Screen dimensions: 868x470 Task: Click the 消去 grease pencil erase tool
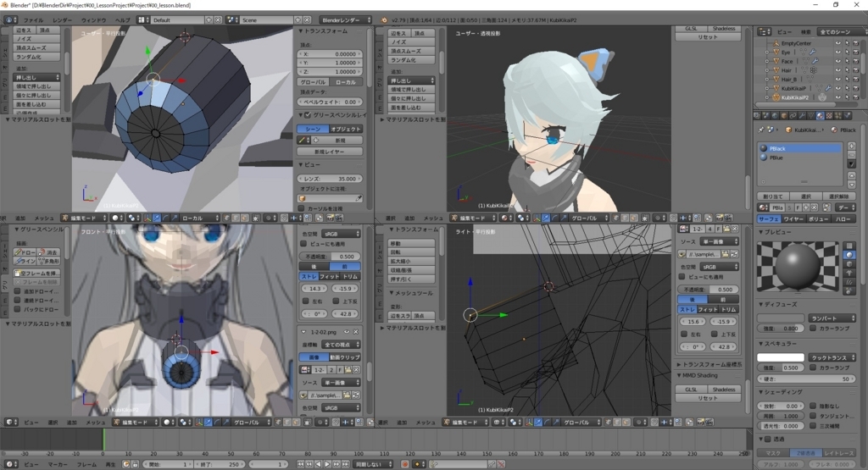click(x=48, y=252)
